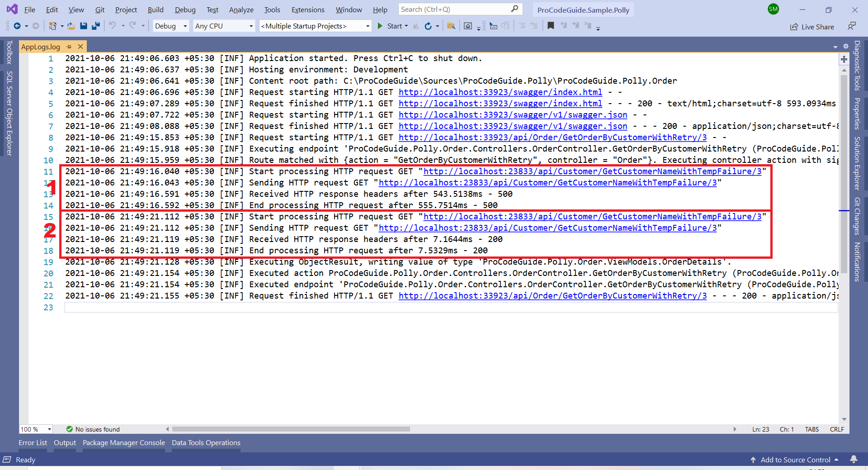Switch to the Package Manager Console tab
868x470 pixels.
pyautogui.click(x=123, y=443)
